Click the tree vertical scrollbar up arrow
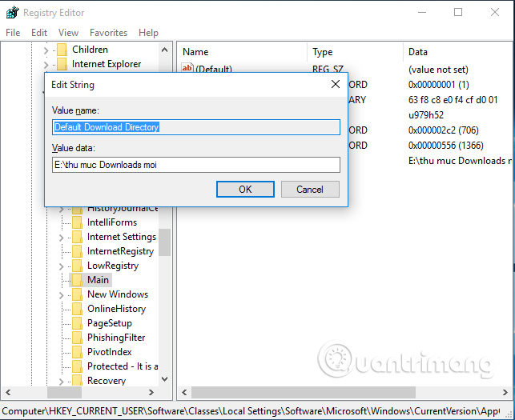The width and height of the screenshot is (515, 420). (x=165, y=50)
